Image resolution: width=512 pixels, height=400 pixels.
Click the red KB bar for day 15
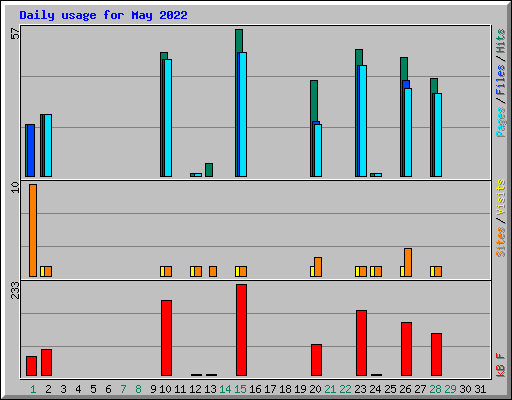click(241, 330)
